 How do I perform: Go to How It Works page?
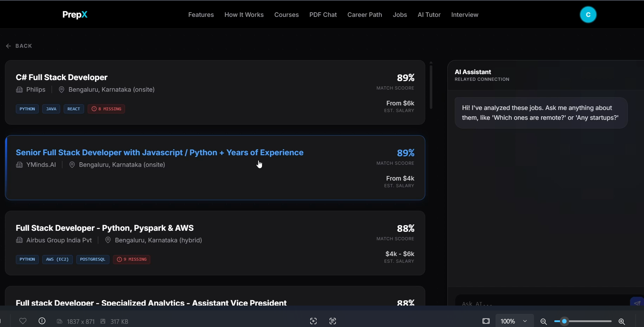coord(244,15)
